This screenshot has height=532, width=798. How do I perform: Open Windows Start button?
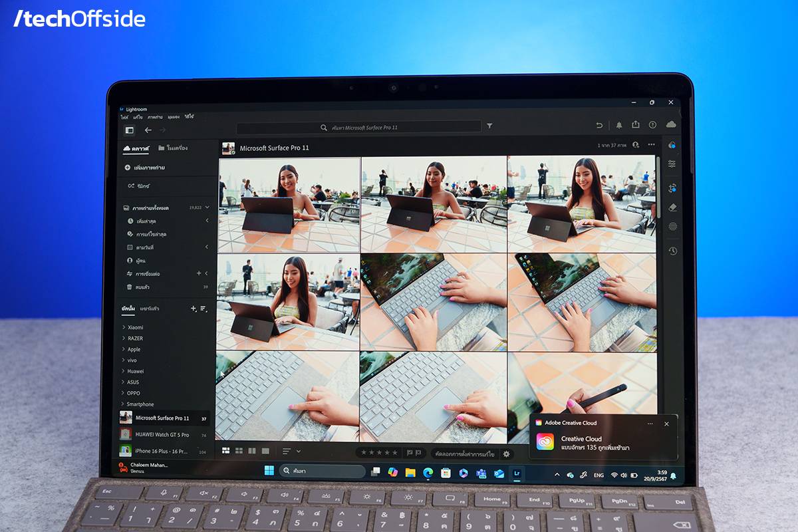(269, 471)
